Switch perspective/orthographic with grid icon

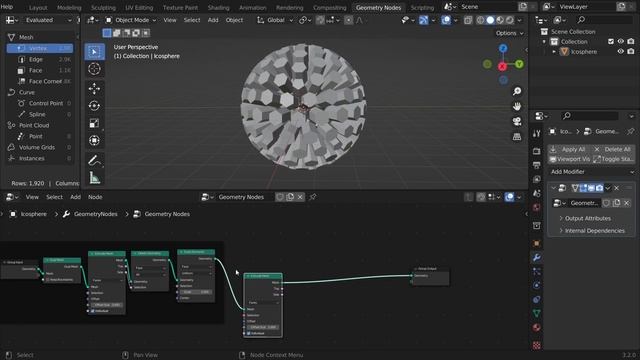pos(517,136)
